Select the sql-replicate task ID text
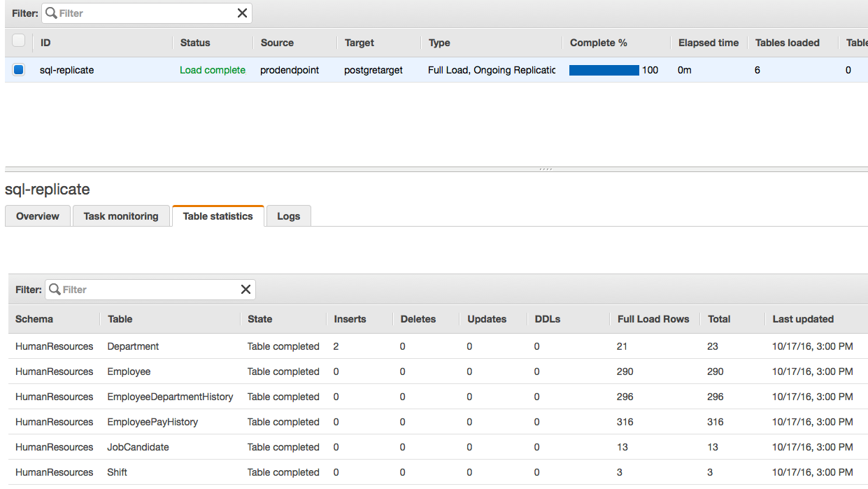 tap(66, 70)
